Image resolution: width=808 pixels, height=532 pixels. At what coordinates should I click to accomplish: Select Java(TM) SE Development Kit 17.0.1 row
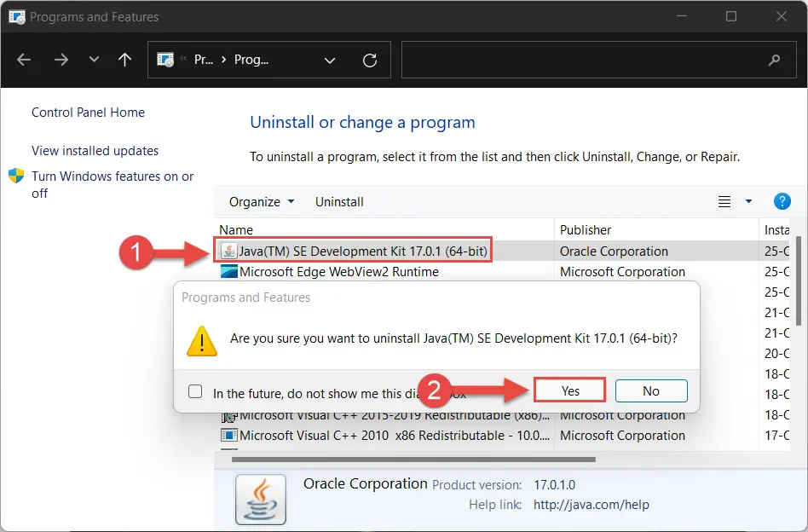click(502, 251)
